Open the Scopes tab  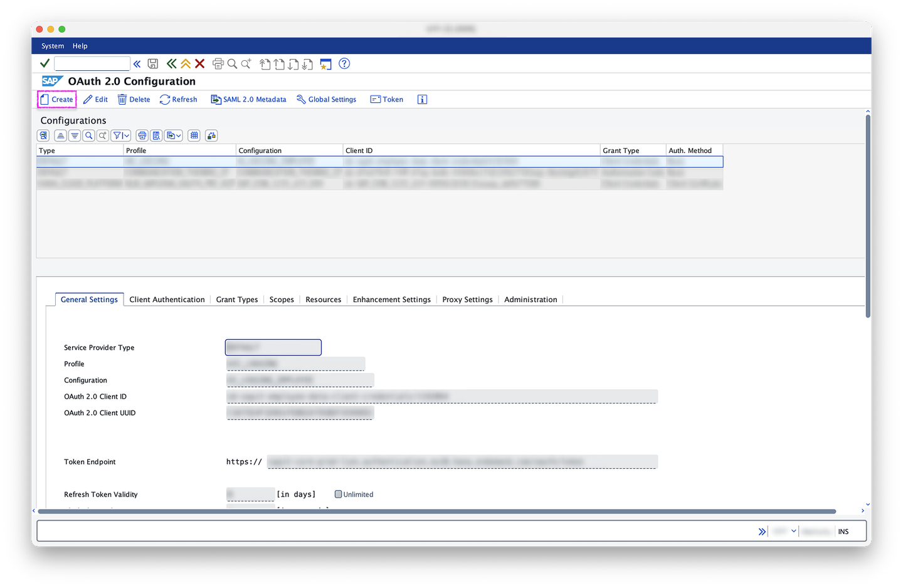(282, 300)
